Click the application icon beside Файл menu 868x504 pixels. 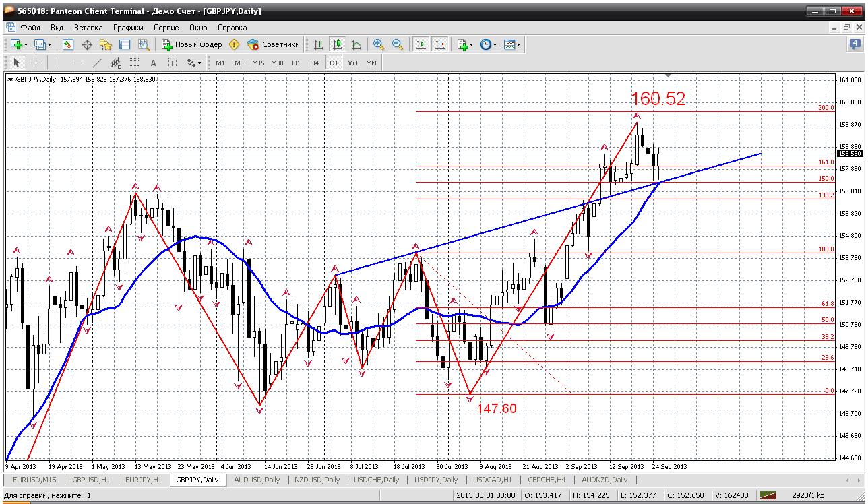click(x=11, y=28)
